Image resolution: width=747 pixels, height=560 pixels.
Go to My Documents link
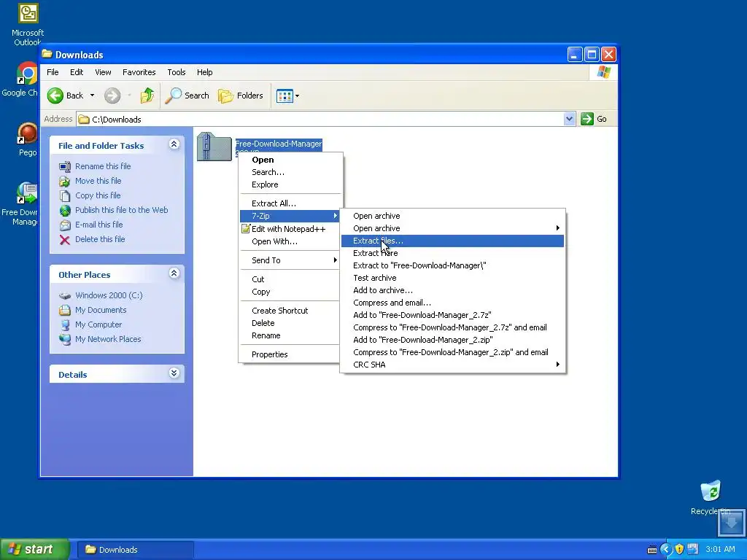[x=101, y=310]
